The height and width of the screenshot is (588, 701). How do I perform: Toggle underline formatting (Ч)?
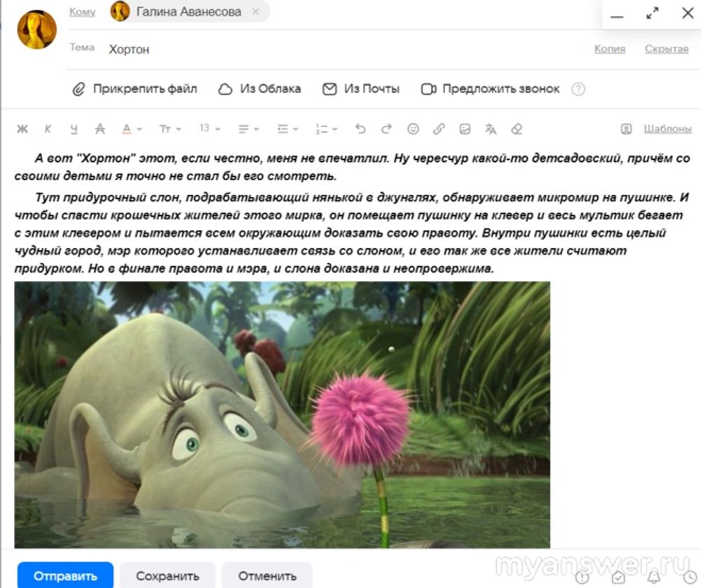tap(74, 129)
